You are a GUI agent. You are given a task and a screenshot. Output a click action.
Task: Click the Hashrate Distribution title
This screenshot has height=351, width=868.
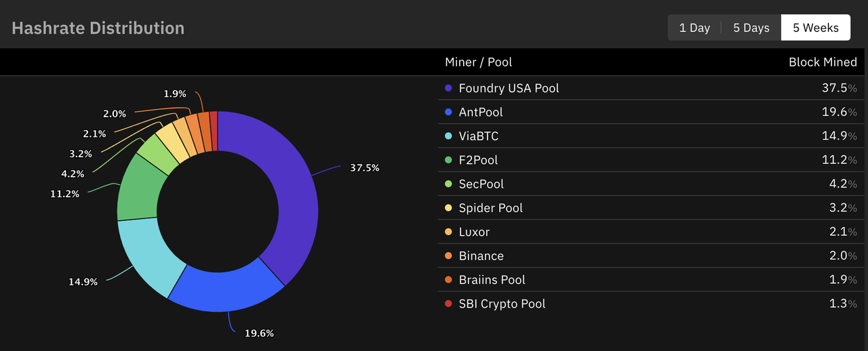coord(98,28)
